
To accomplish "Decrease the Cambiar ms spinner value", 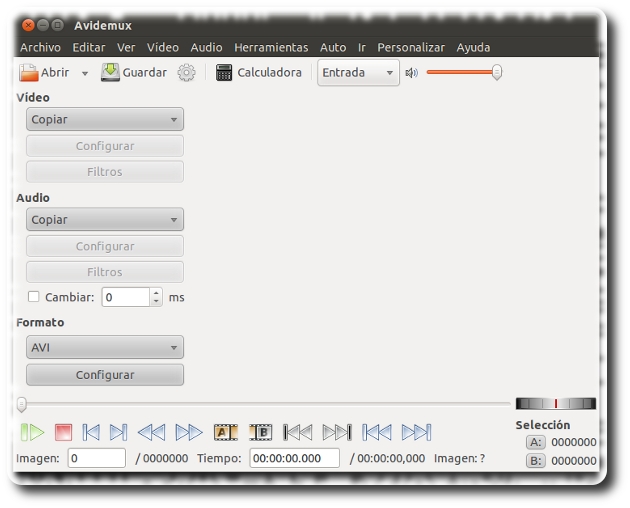I will click(x=156, y=302).
